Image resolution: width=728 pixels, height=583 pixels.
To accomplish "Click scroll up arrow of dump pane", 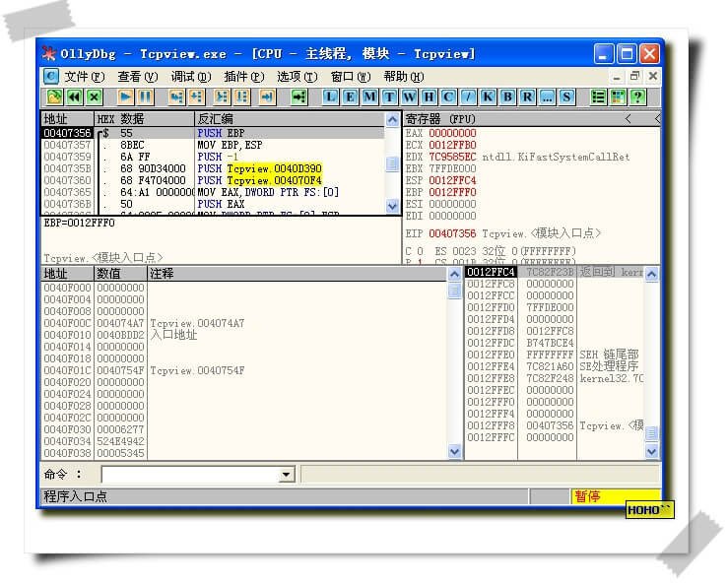I will [x=454, y=275].
